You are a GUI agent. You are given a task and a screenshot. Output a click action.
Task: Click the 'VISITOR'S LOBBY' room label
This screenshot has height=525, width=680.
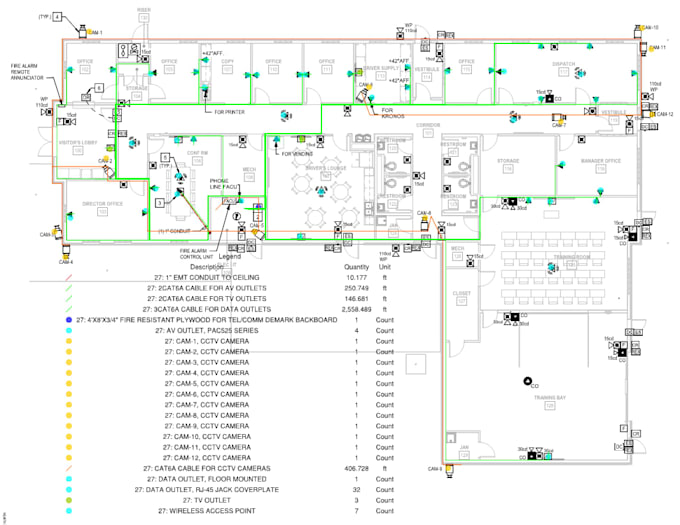[78, 143]
